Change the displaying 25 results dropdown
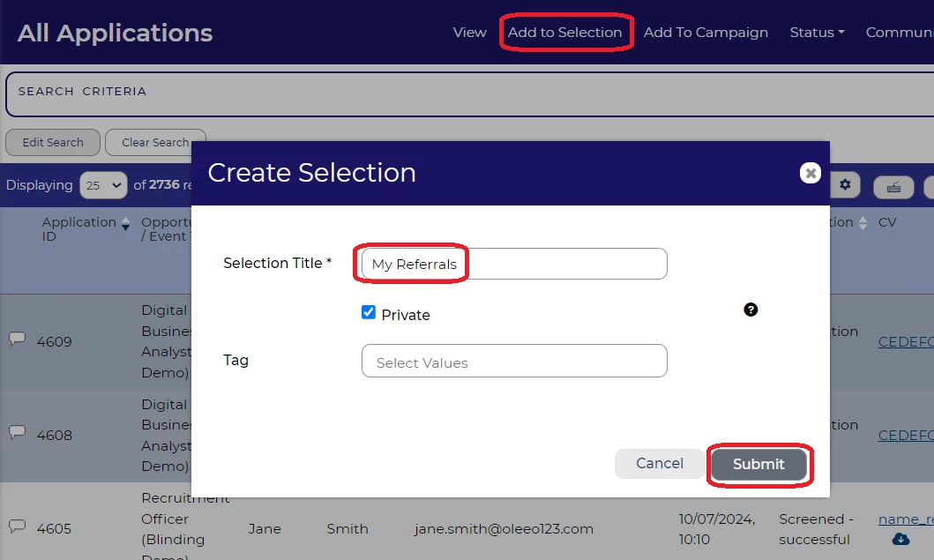 [103, 186]
